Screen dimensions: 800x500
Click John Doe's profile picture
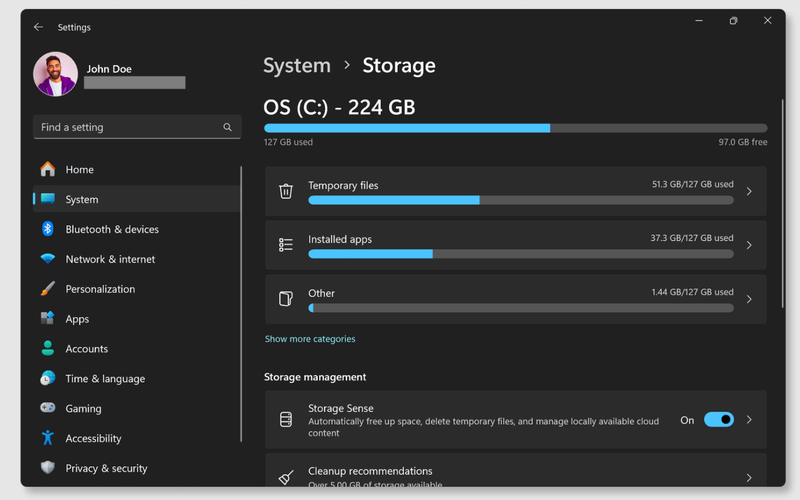(56, 74)
